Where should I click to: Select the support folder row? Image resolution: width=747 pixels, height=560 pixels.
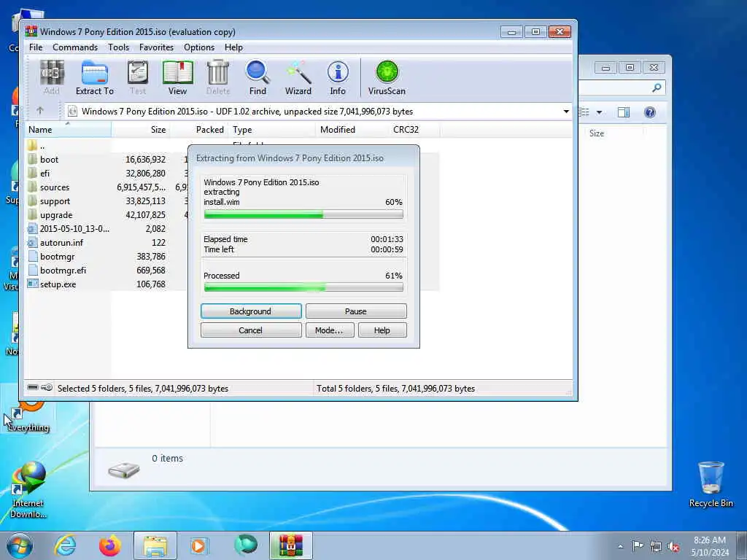(x=107, y=201)
